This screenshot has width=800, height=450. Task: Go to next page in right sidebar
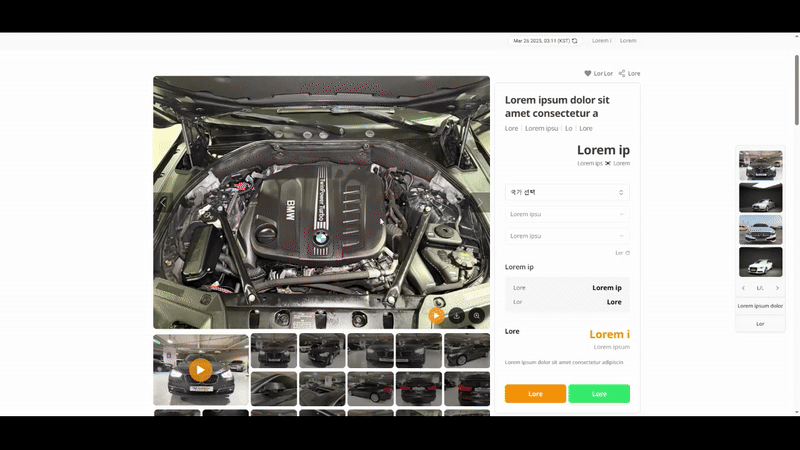[x=778, y=288]
